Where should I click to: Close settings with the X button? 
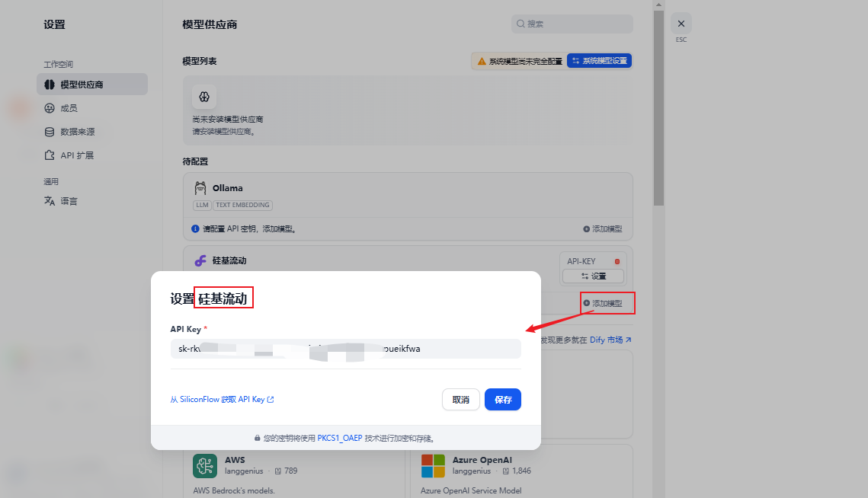point(681,24)
